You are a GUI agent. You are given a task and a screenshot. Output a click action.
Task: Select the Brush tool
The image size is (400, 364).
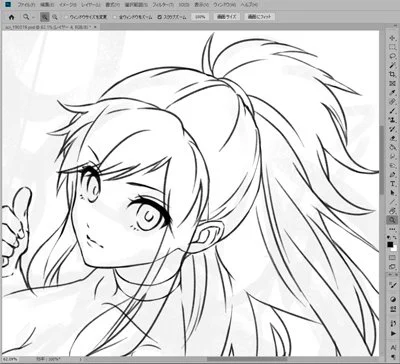click(393, 111)
